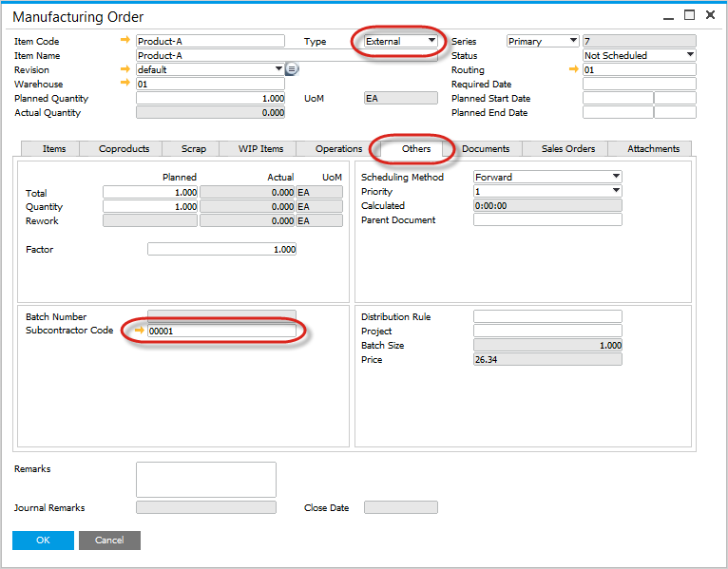Click the Cancel button

tap(109, 540)
